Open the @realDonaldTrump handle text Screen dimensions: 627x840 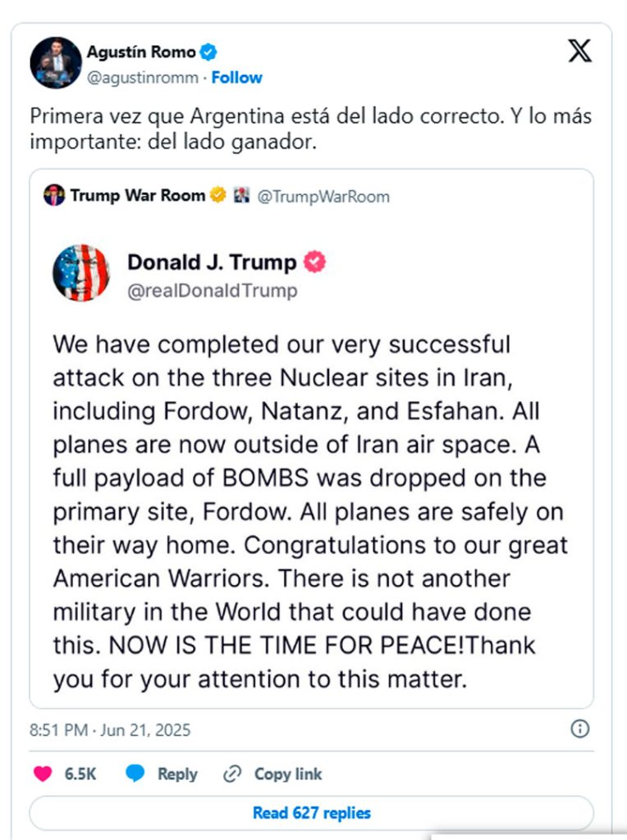click(x=213, y=290)
